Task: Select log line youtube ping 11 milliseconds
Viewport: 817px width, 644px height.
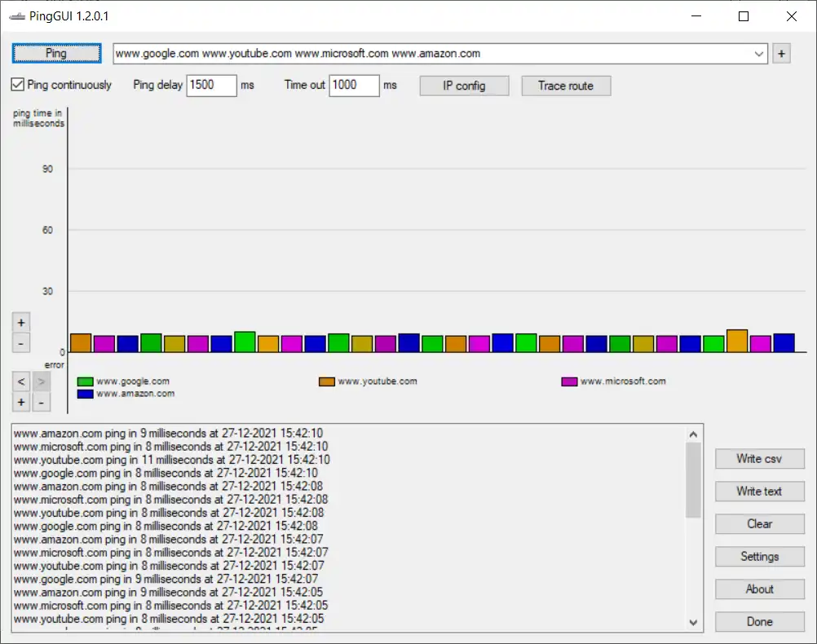Action: [172, 460]
